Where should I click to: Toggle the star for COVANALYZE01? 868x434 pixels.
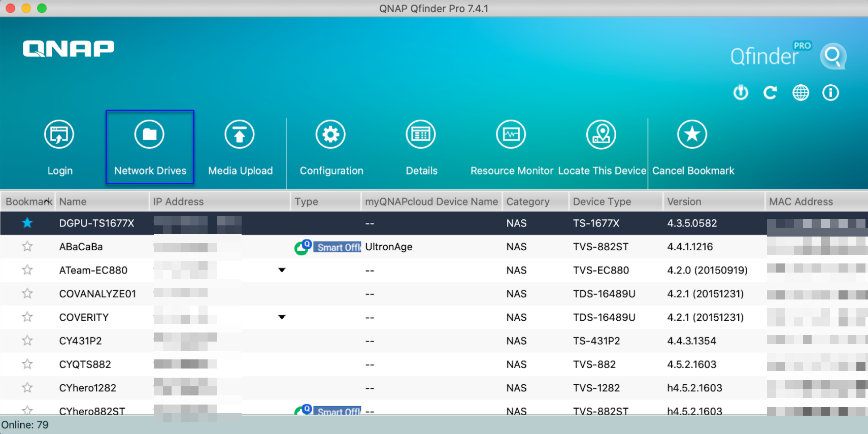(x=27, y=293)
